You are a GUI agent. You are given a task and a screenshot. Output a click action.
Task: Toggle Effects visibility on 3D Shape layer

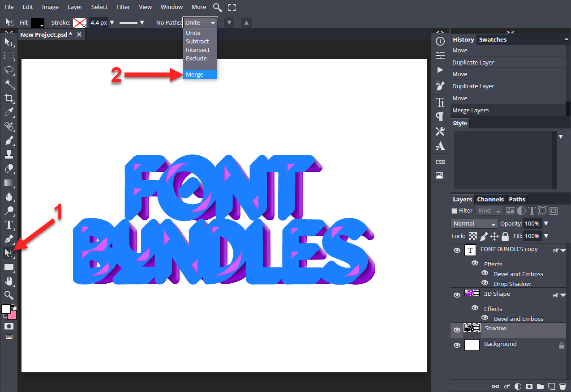(x=475, y=308)
